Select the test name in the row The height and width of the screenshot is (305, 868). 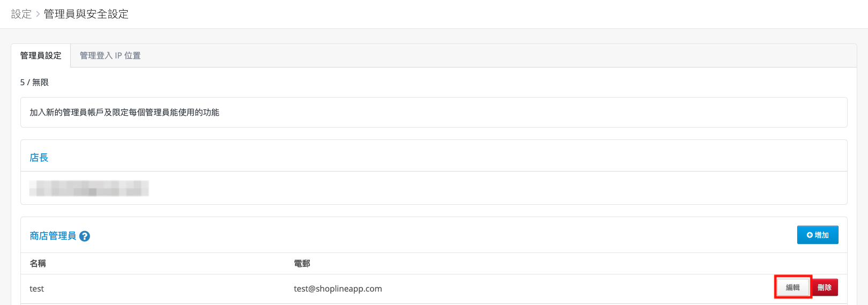click(x=36, y=289)
